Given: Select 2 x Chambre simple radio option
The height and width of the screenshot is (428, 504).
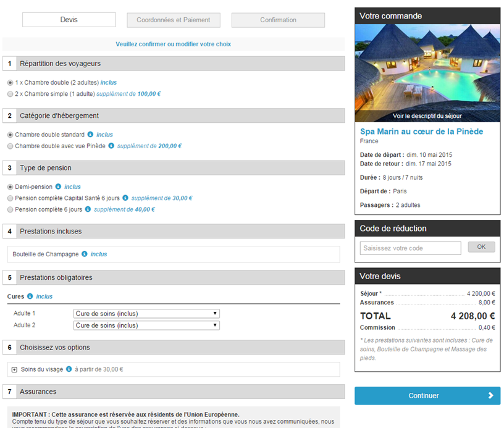Looking at the screenshot, I should (x=10, y=94).
